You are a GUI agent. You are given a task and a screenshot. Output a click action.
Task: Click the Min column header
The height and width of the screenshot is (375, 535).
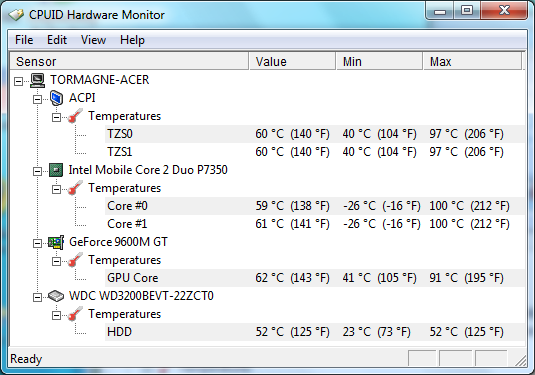coord(379,62)
